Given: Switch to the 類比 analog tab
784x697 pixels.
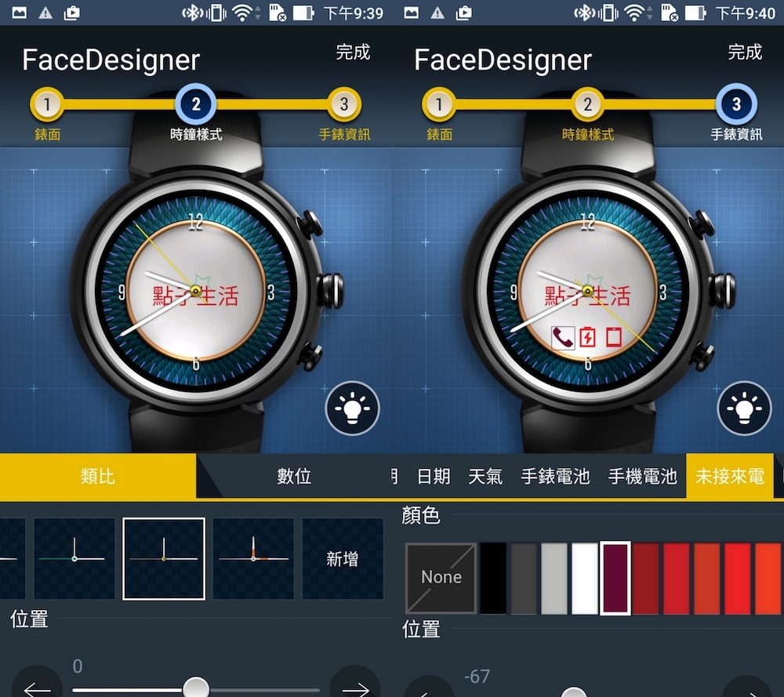Looking at the screenshot, I should click(x=97, y=476).
